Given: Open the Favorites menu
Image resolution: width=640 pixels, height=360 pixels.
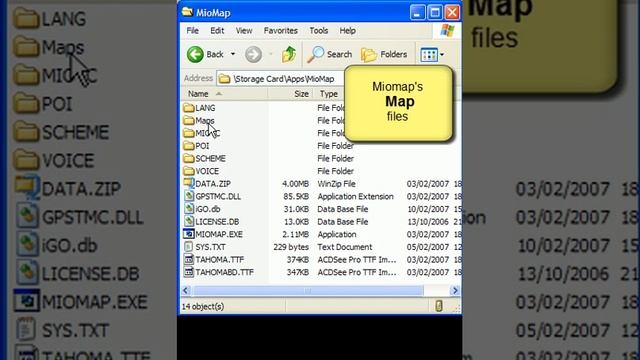Looking at the screenshot, I should tap(280, 31).
